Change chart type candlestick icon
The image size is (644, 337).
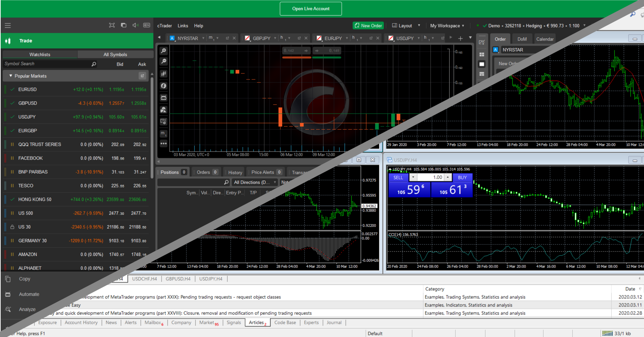point(163,74)
